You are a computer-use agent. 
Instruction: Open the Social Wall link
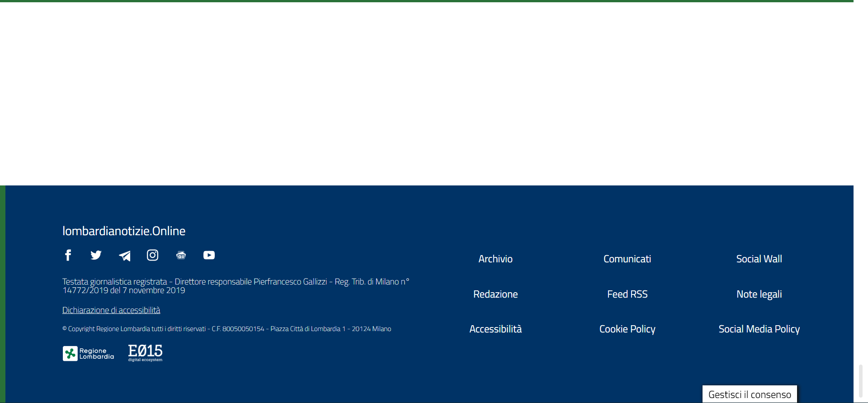pyautogui.click(x=759, y=259)
